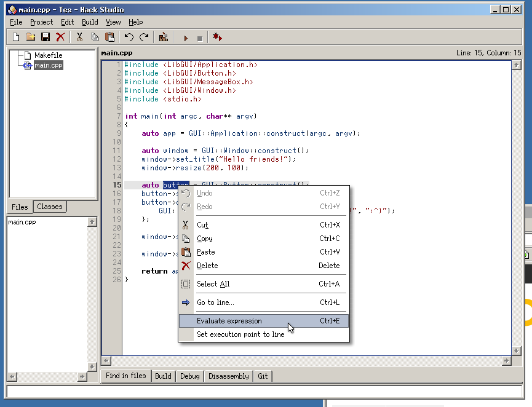Viewport: 532px width, 407px height.
Task: Click open files list scroll right arrow
Action: click(82, 376)
